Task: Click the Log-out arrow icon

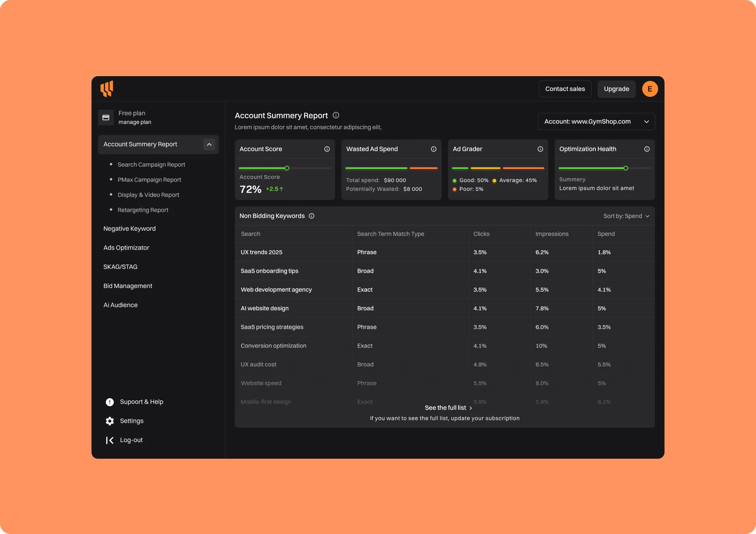Action: coord(110,440)
